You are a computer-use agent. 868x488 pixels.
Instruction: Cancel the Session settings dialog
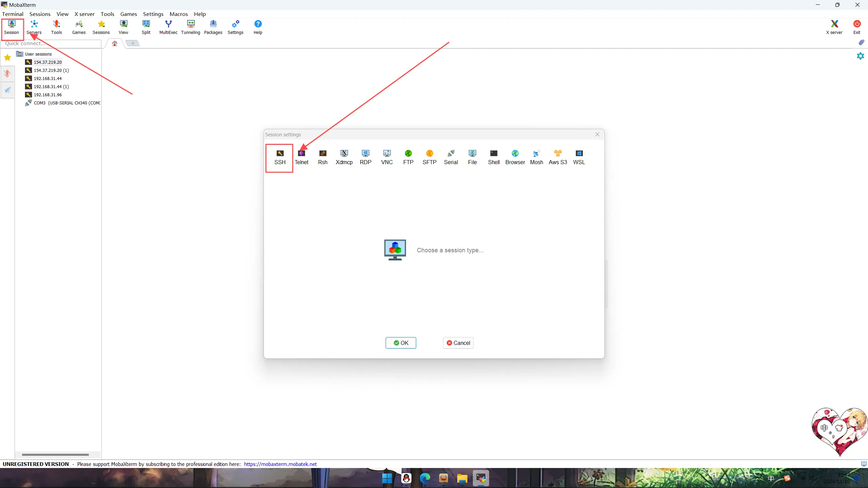(x=458, y=343)
